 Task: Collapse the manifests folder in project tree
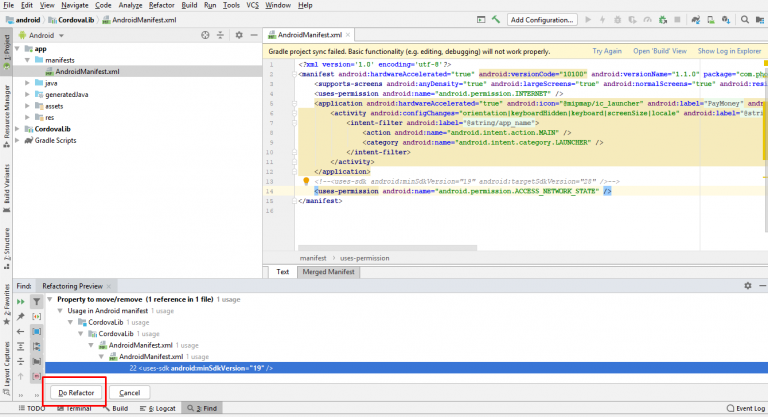point(26,60)
